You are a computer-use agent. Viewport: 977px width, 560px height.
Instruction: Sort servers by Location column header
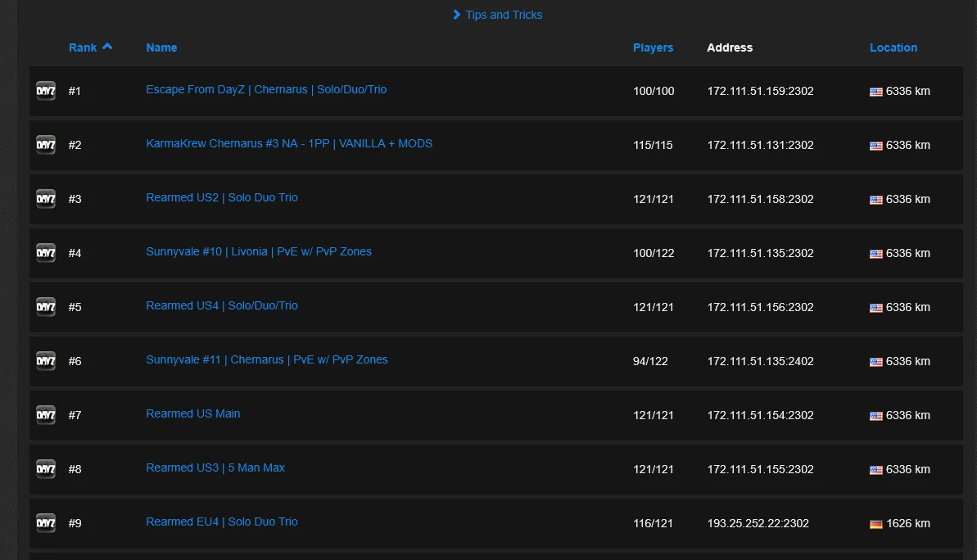[x=893, y=47]
